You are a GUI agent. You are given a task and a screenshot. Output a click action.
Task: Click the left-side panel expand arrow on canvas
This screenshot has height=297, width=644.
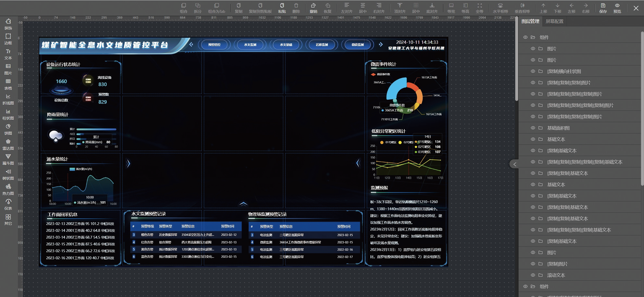click(128, 163)
